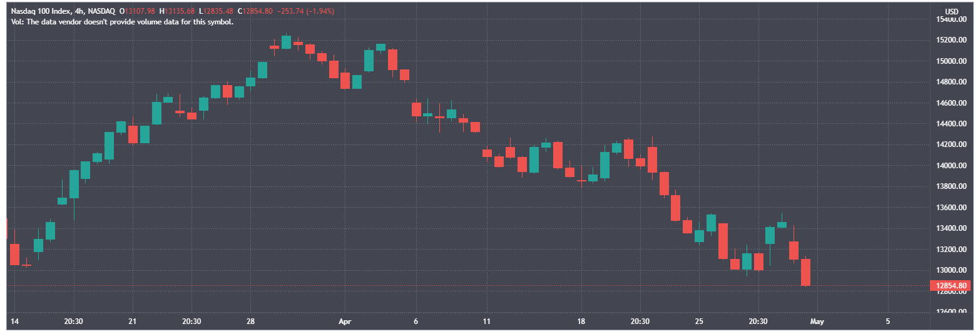Click the last red candle at far right
The height and width of the screenshot is (334, 980).
tap(805, 272)
